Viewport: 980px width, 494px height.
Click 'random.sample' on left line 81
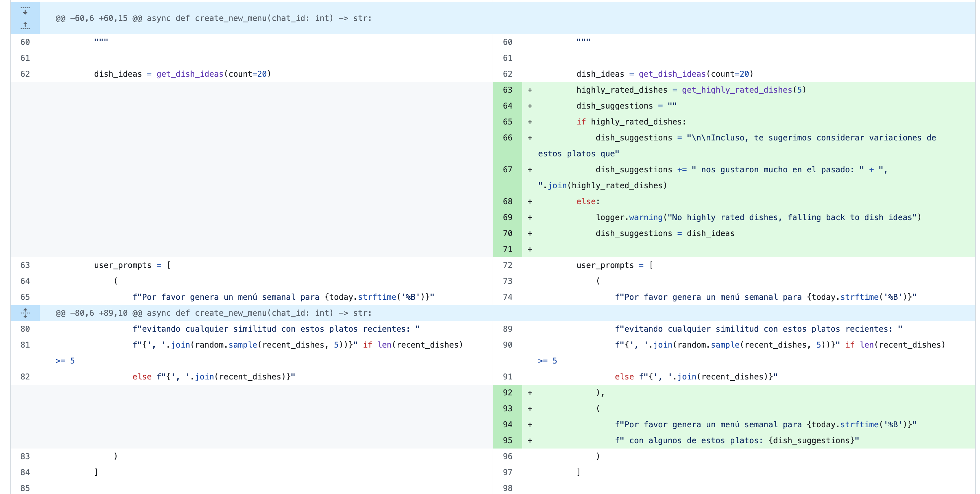(x=226, y=345)
